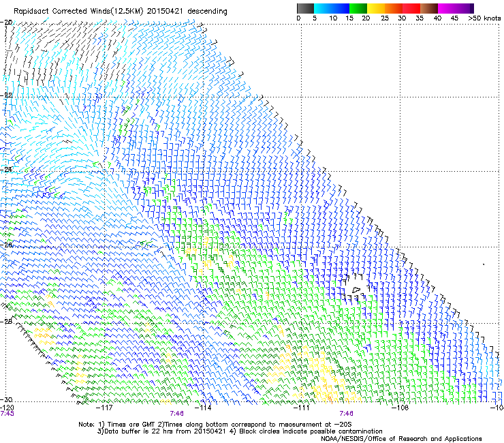Click legend value "35" below the color bar
The height and width of the screenshot is (443, 504).
[x=420, y=18]
